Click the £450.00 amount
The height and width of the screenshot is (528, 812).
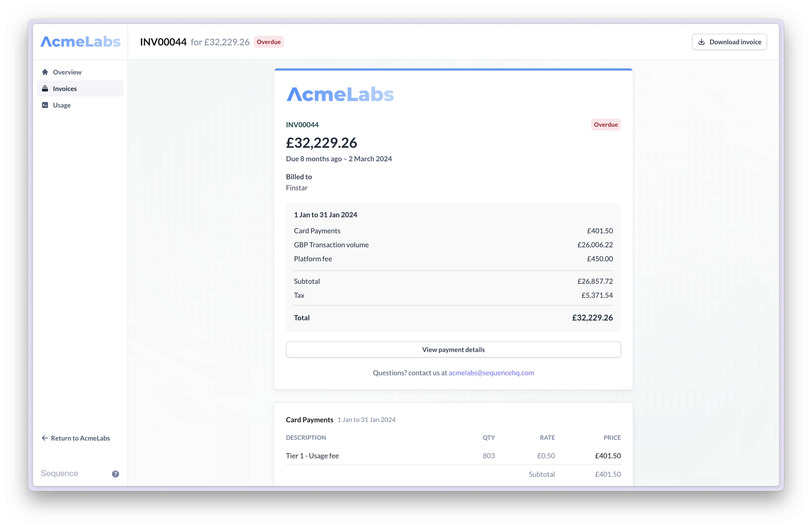600,259
